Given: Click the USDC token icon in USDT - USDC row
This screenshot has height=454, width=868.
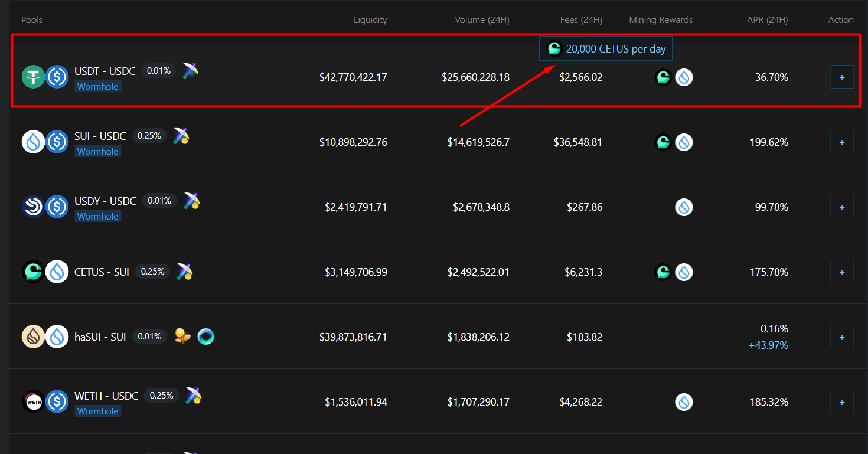Looking at the screenshot, I should (57, 77).
